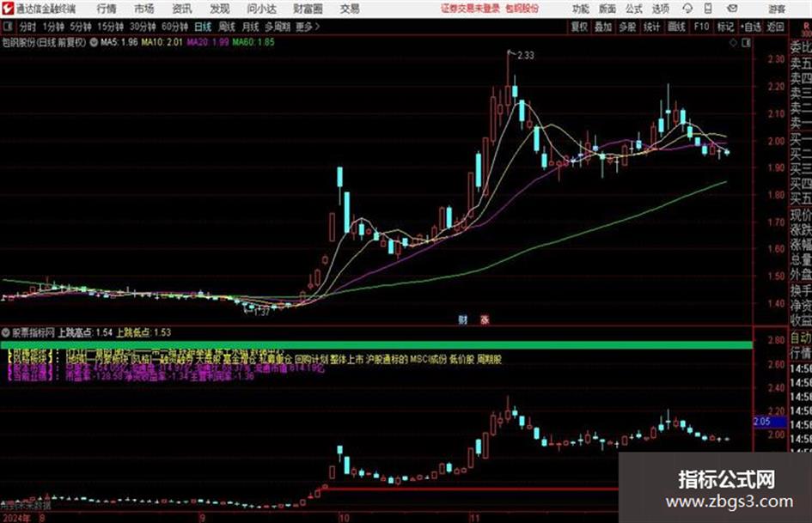Click the 标记 mark button
Viewport: 812px width, 523px height.
pos(725,27)
